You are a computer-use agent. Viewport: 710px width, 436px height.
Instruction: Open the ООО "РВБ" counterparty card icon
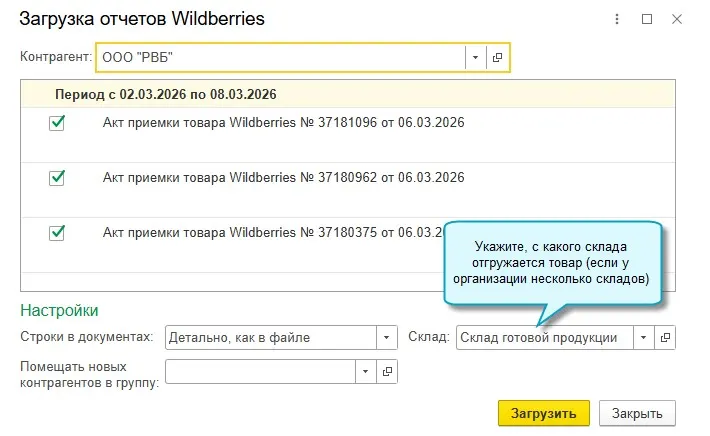tap(498, 57)
